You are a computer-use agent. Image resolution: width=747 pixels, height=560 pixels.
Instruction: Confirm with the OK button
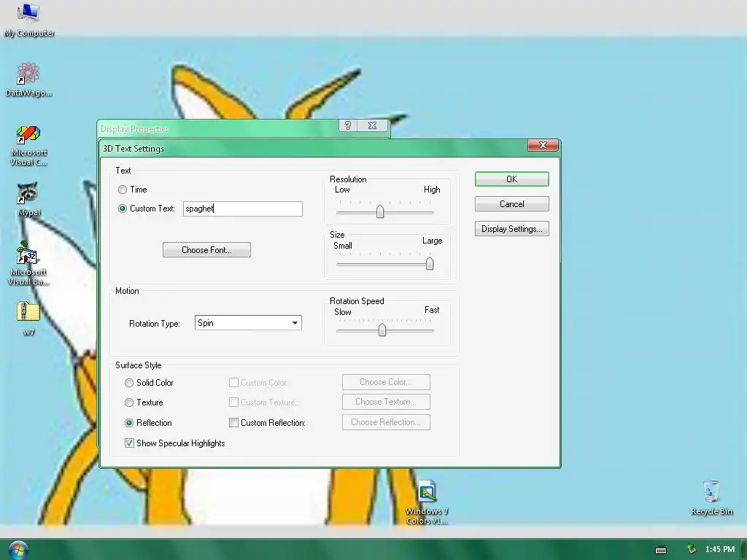[511, 179]
